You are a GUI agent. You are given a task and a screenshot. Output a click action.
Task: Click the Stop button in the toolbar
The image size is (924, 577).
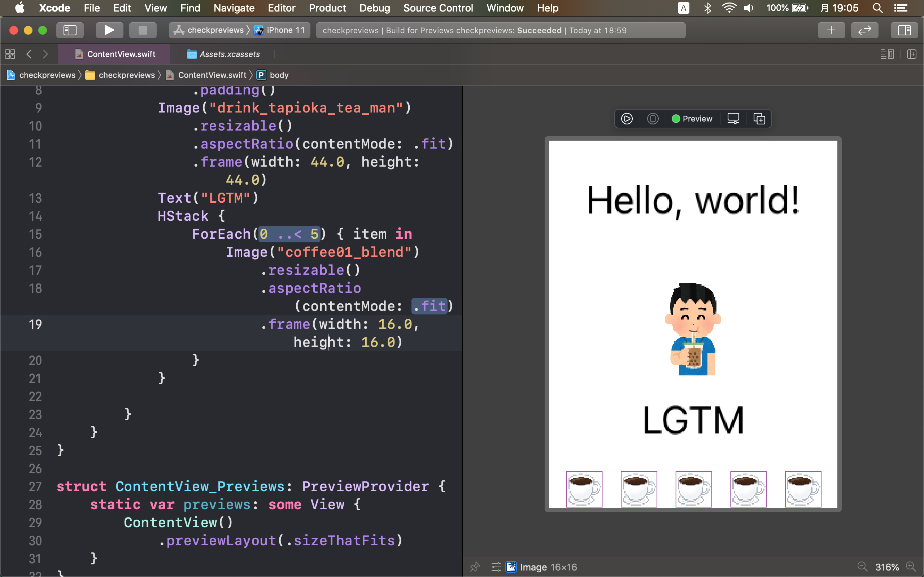click(143, 30)
